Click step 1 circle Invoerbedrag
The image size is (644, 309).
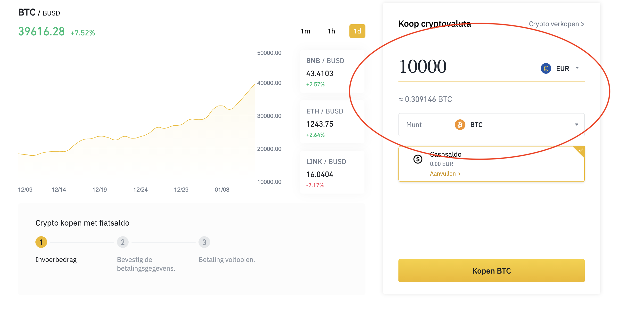41,242
